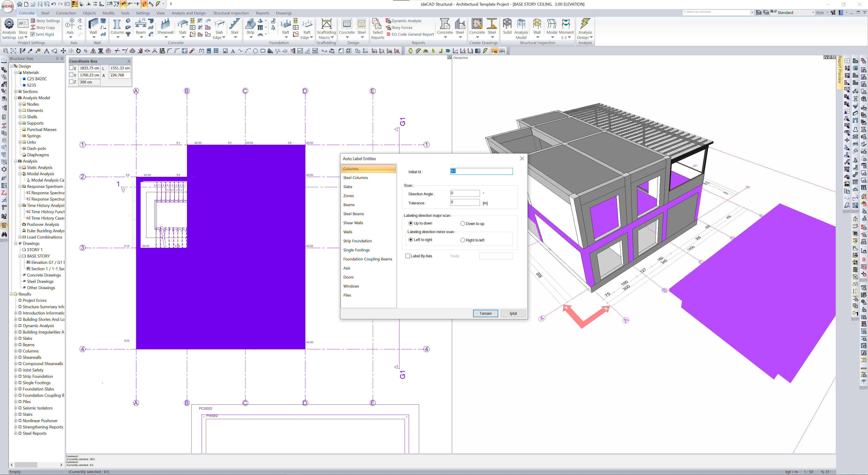Collapse the Analysis Model tree node
This screenshot has width=868, height=475.
tap(16, 98)
